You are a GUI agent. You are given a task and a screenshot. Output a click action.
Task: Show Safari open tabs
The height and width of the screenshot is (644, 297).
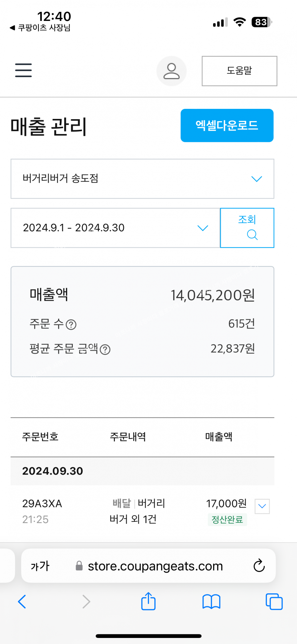pyautogui.click(x=274, y=601)
